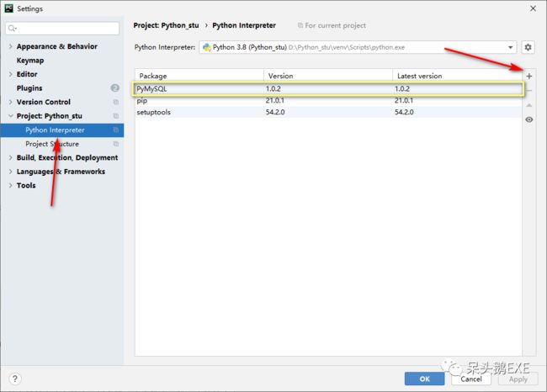Select the pip package row
The image size is (547, 392).
click(x=328, y=100)
